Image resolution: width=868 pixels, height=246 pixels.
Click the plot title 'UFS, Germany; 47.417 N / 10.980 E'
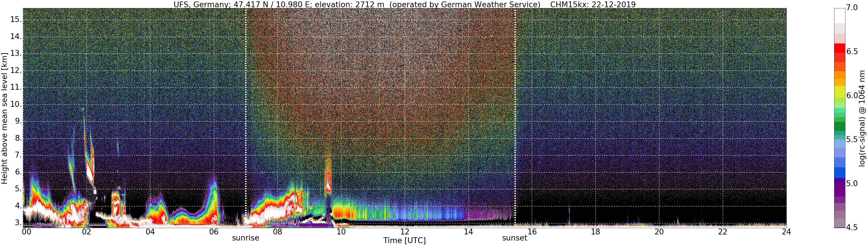(x=243, y=5)
